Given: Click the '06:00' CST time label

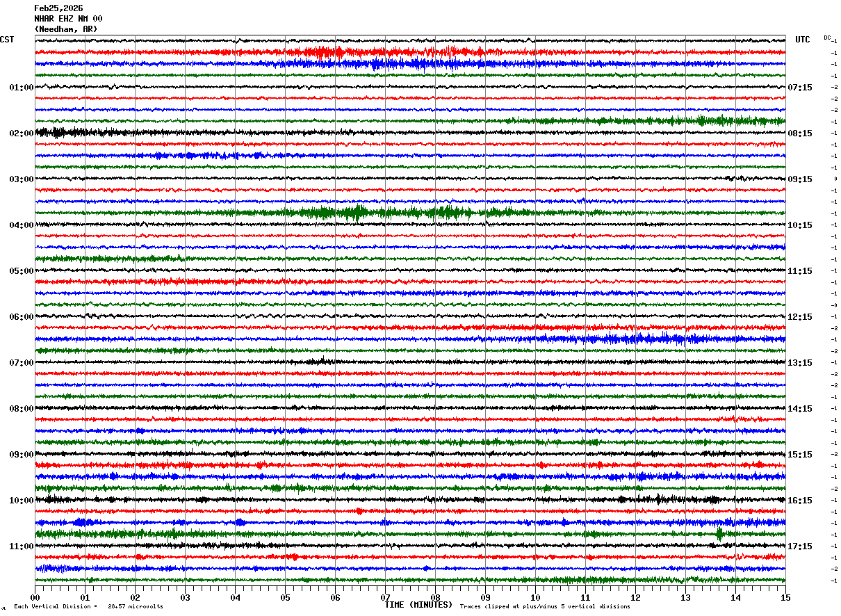Looking at the screenshot, I should 22,317.
